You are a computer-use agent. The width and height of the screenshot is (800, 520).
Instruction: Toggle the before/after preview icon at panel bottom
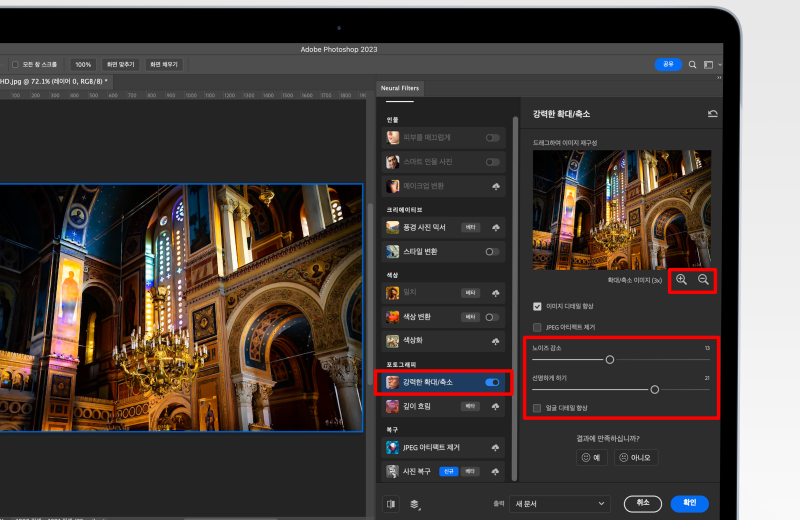click(391, 504)
